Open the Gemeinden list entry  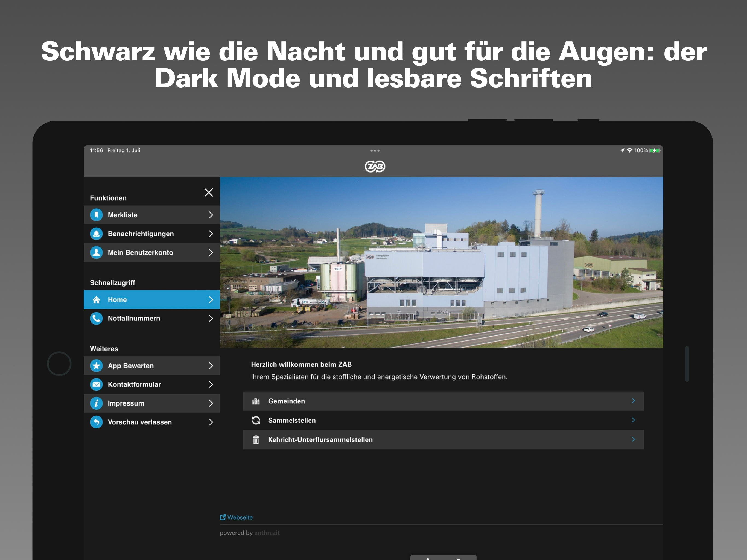coord(443,401)
